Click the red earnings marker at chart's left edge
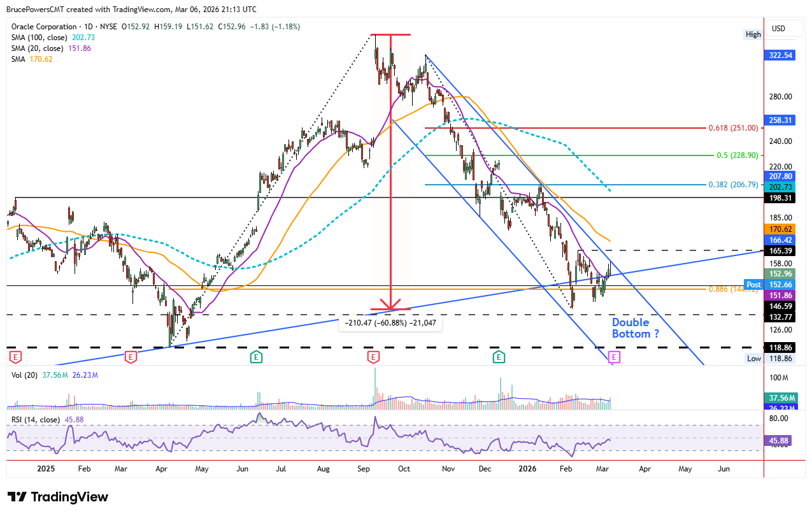Image resolution: width=812 pixels, height=516 pixels. (15, 356)
